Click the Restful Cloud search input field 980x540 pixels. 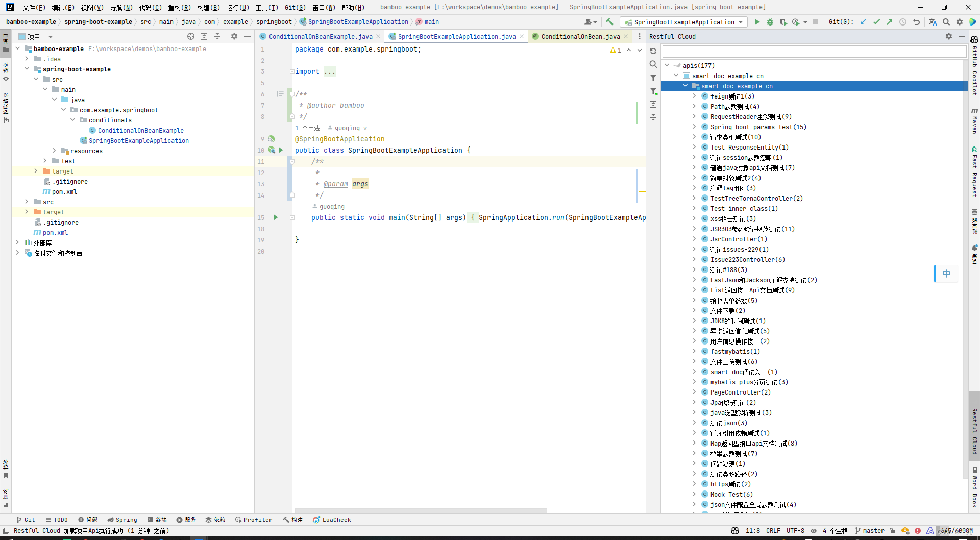814,51
